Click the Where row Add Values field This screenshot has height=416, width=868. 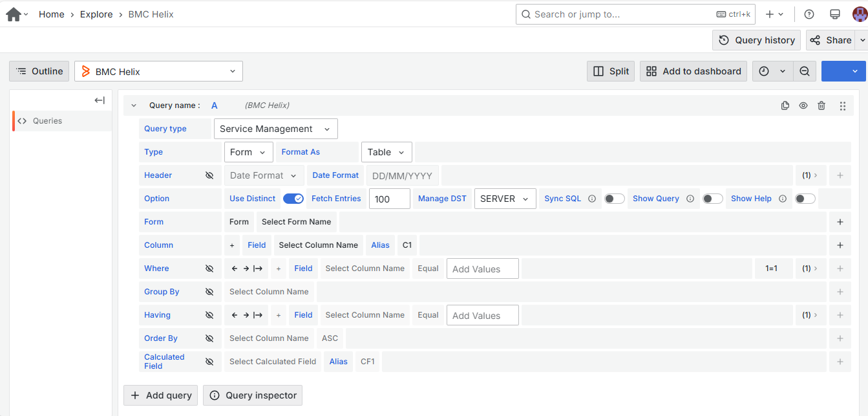(483, 268)
